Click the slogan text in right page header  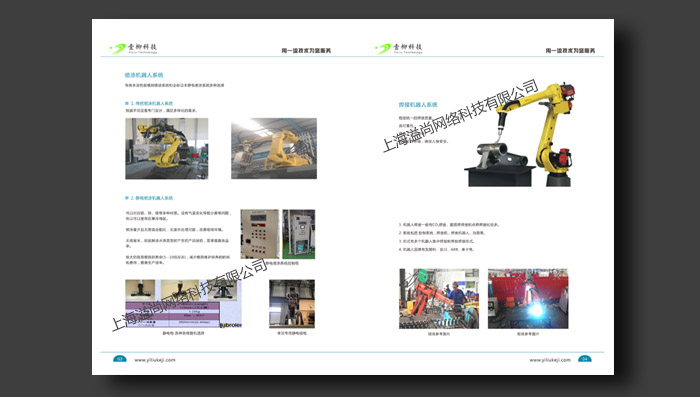570,50
